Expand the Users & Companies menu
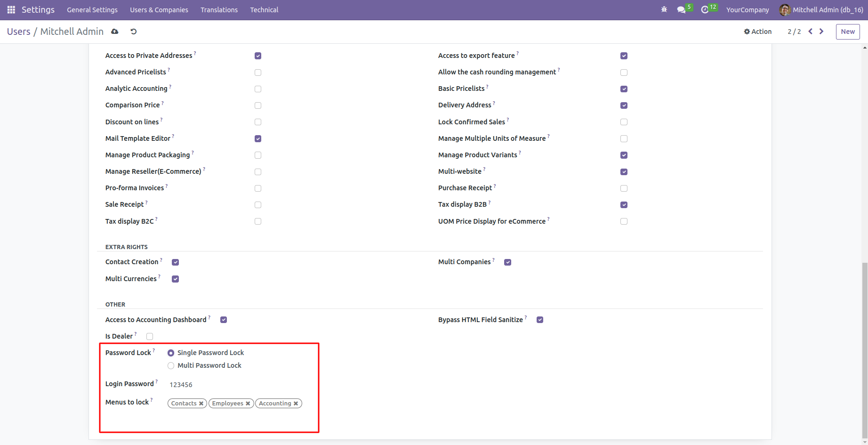Image resolution: width=868 pixels, height=445 pixels. click(x=159, y=10)
